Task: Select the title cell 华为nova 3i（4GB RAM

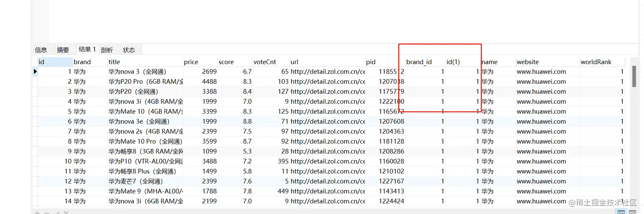Action: (145, 102)
